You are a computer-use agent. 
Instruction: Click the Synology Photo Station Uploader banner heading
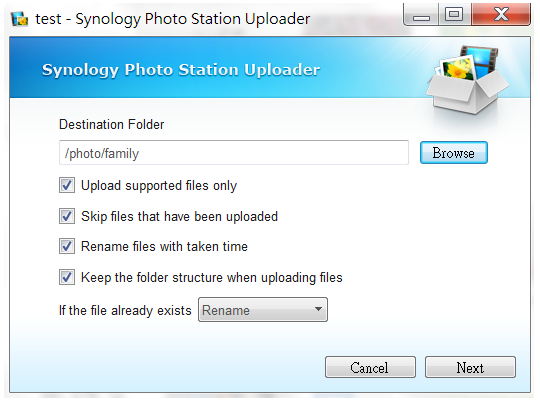(181, 70)
